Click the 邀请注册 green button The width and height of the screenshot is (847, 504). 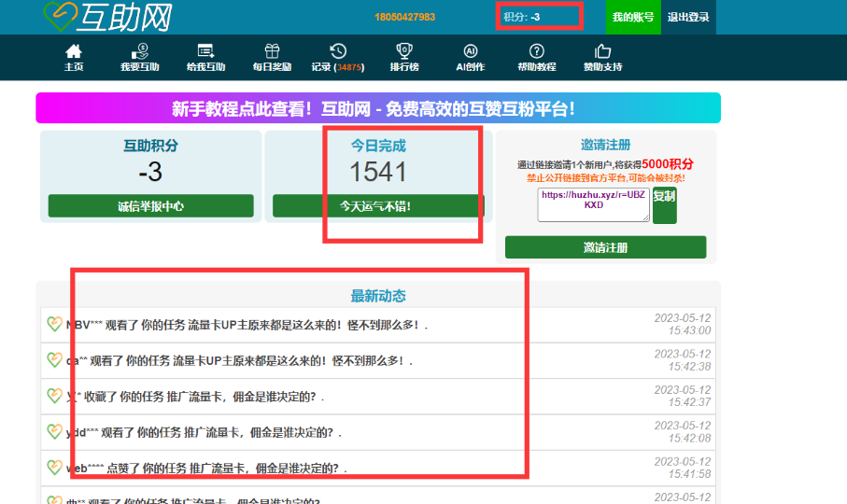605,247
